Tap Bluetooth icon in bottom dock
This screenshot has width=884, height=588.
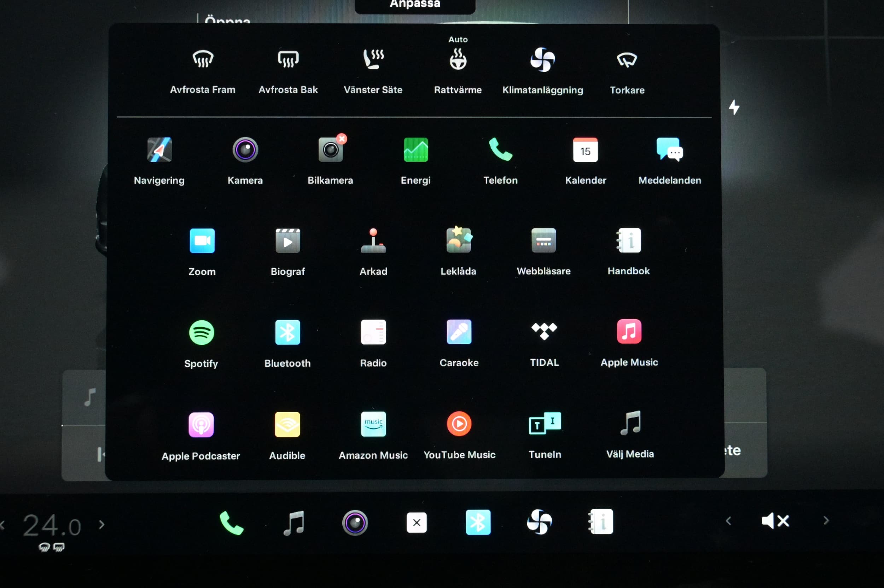[x=478, y=522]
